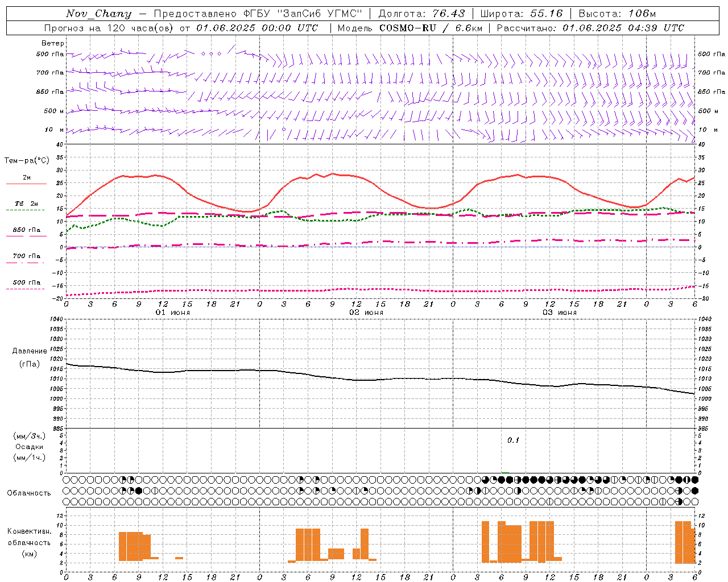This screenshot has height=582, width=728.
Task: Click the Давление pressure panel label
Action: 30,351
